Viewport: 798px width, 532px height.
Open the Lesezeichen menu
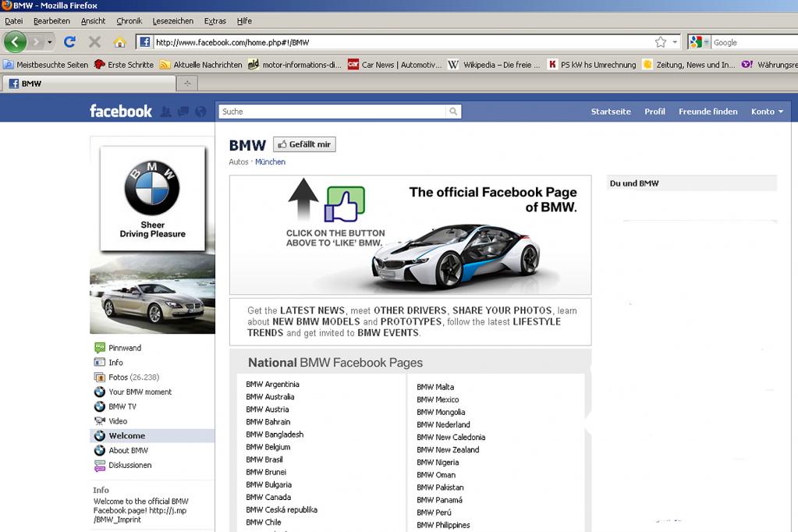[x=173, y=21]
